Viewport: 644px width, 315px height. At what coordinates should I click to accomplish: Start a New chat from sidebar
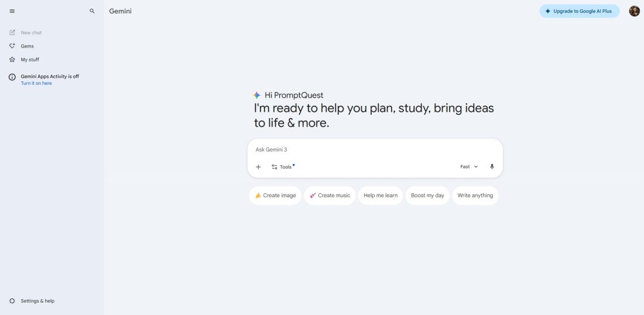30,33
